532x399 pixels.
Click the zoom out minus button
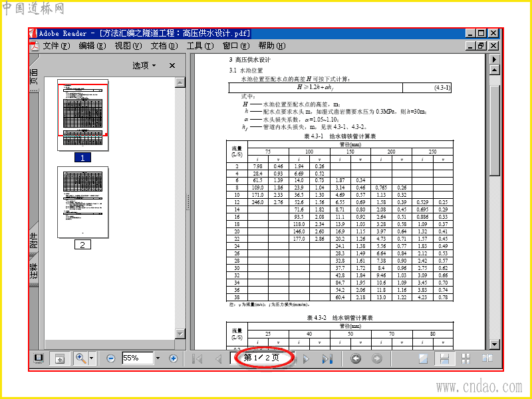pos(110,358)
